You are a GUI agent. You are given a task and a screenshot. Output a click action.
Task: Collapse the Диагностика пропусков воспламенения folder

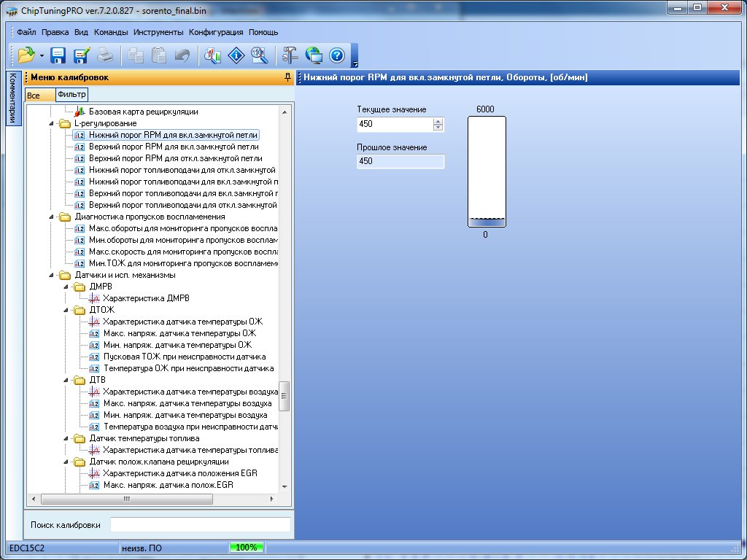click(x=52, y=217)
